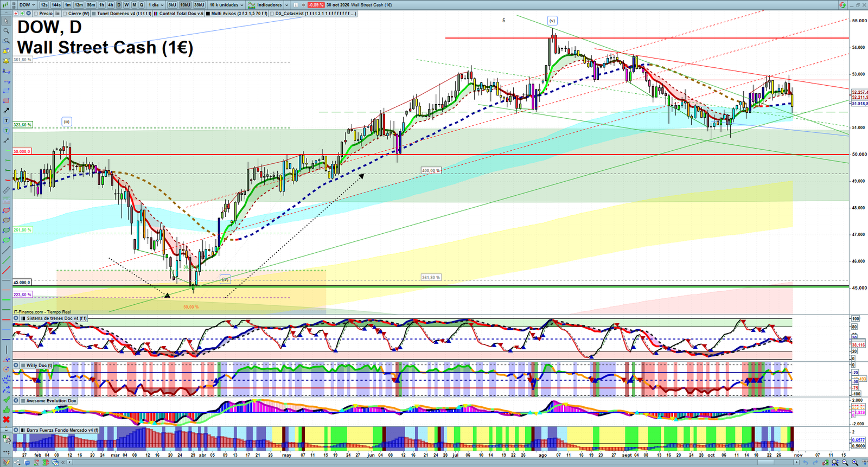The image size is (868, 467).
Task: Close the Awesome Evolution Doc panel
Action: point(16,401)
